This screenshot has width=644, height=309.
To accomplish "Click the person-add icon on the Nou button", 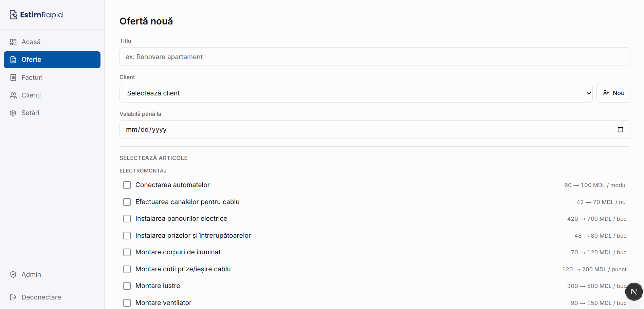I will tap(606, 93).
